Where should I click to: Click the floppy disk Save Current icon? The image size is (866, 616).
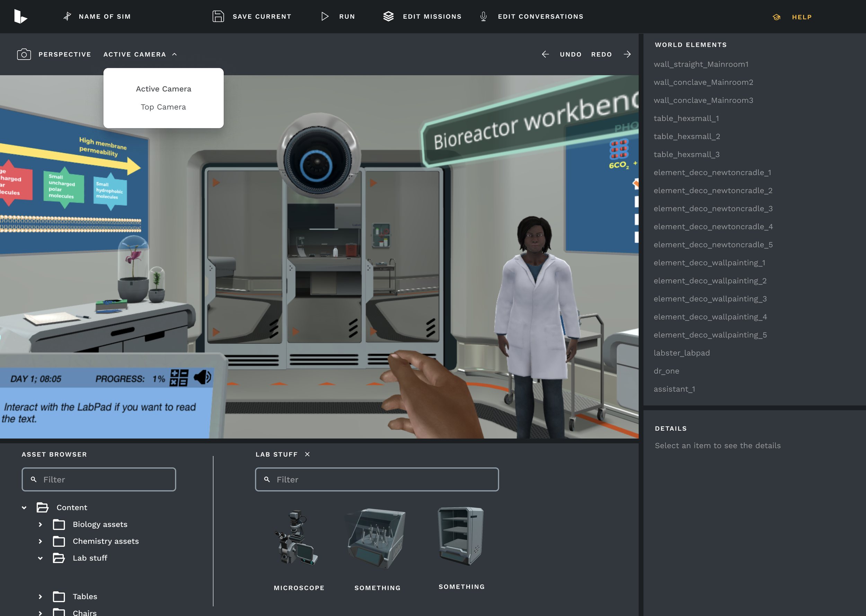(218, 16)
